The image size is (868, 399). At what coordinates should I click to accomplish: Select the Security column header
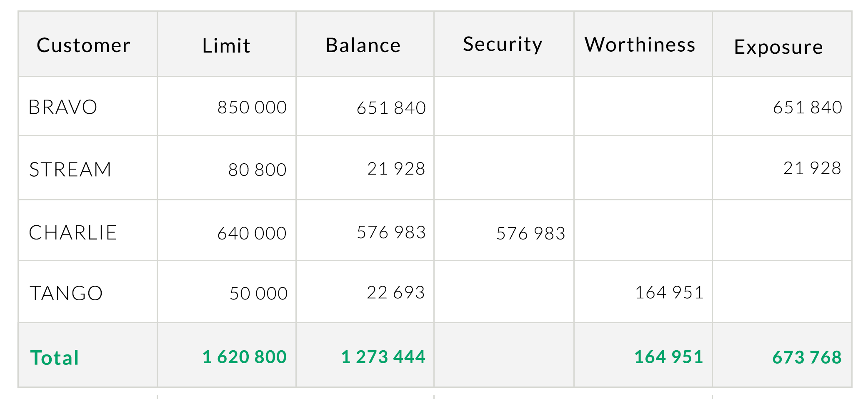coord(503,45)
